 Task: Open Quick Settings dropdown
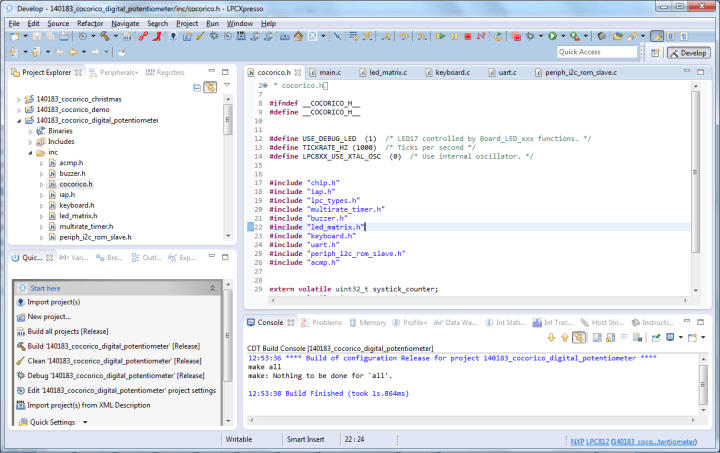click(85, 422)
